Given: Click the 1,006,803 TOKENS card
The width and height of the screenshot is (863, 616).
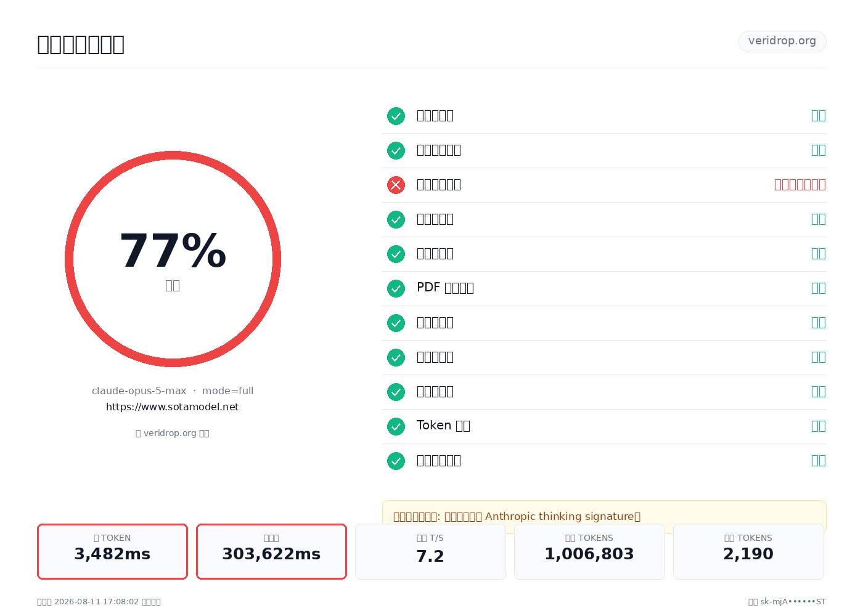Looking at the screenshot, I should pos(589,551).
